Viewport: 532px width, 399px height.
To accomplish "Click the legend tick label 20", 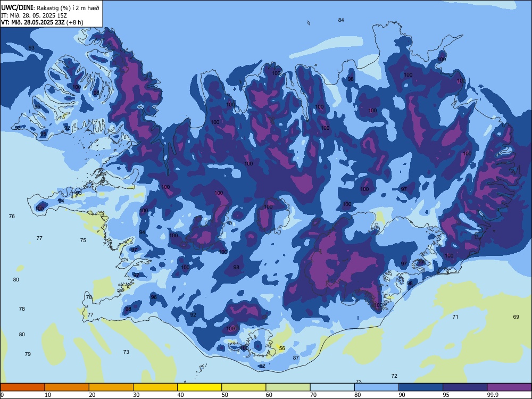I will pyautogui.click(x=92, y=395).
